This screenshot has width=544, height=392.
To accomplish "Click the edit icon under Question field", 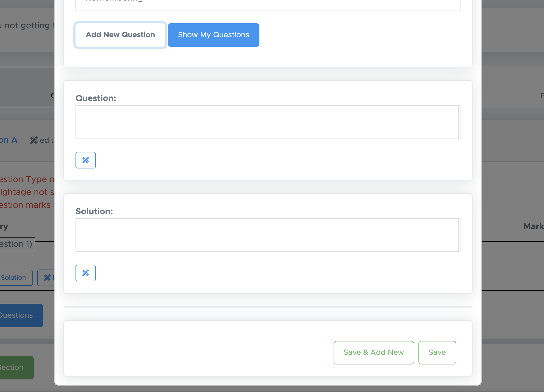I will [85, 160].
